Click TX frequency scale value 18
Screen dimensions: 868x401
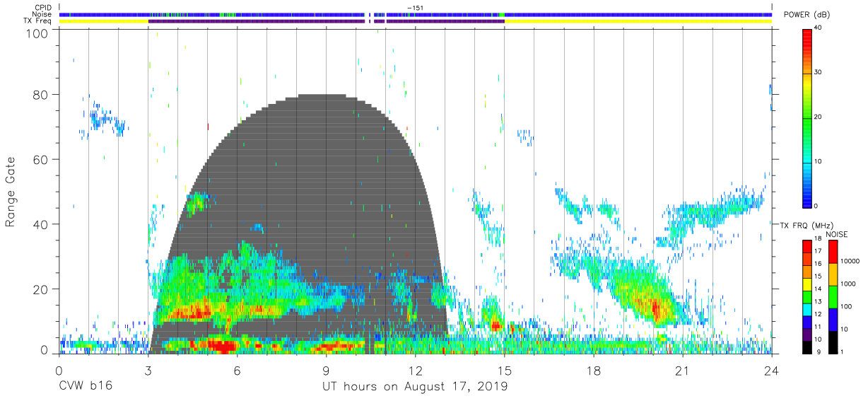point(819,240)
